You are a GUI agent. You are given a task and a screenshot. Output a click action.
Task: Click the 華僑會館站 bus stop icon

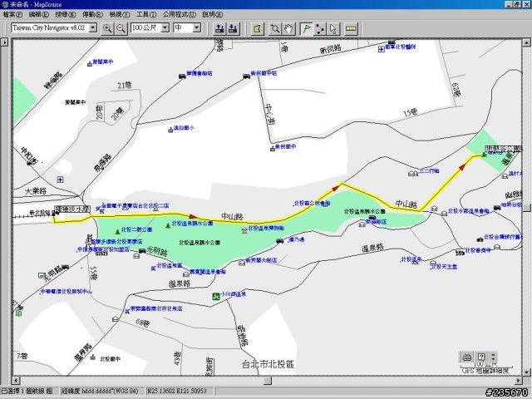pyautogui.click(x=182, y=76)
